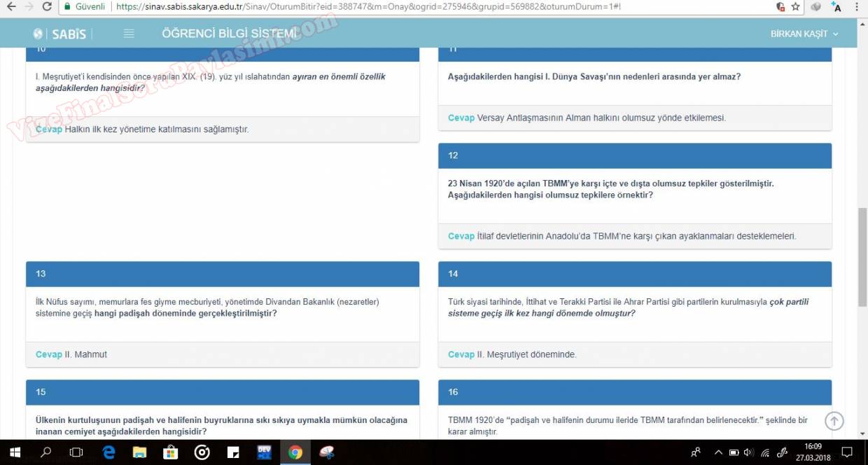
Task: Open Microsoft Edge from the taskbar
Action: click(x=108, y=452)
